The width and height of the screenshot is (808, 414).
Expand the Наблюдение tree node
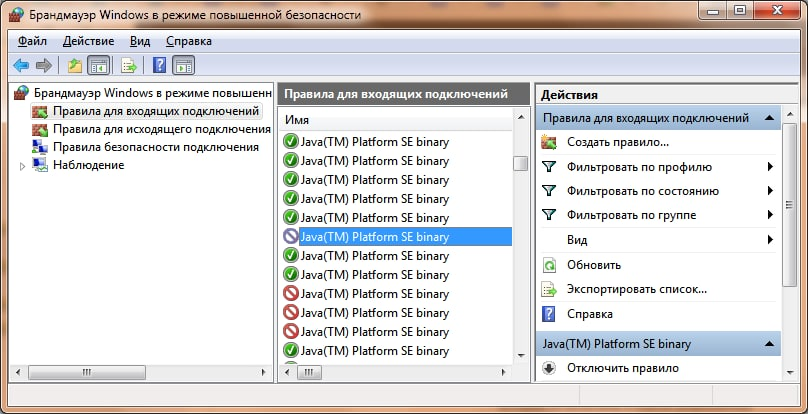(x=23, y=165)
